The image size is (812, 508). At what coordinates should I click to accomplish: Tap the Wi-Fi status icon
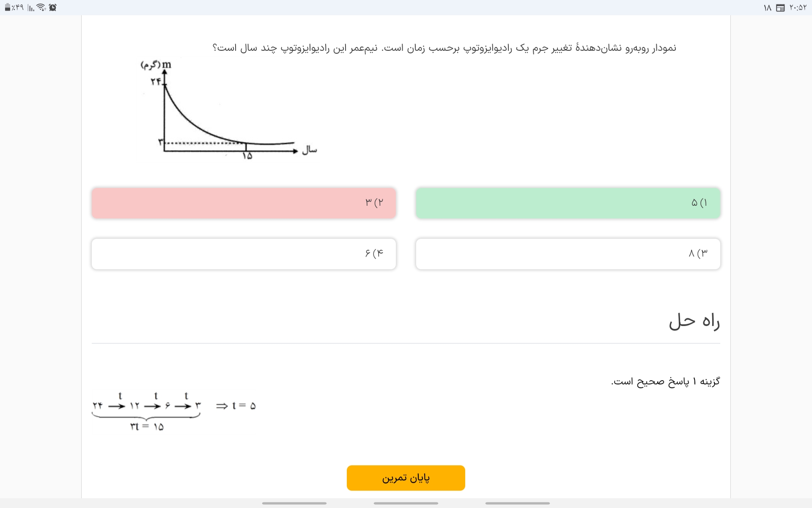click(41, 7)
